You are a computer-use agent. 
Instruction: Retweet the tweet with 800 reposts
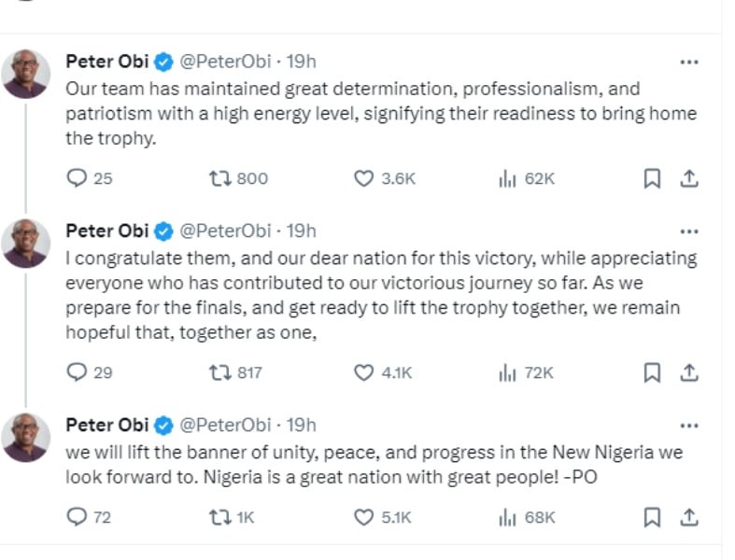pos(221,178)
